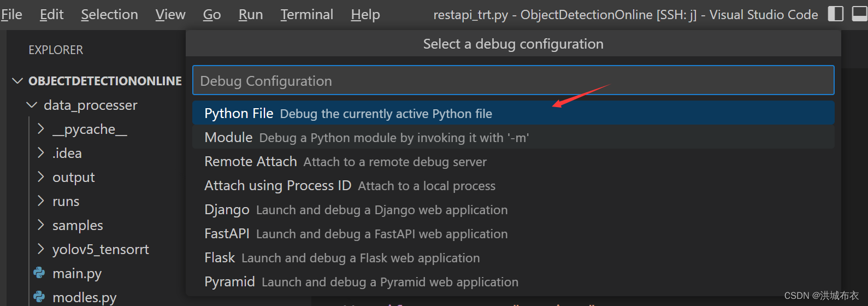Image resolution: width=868 pixels, height=306 pixels.
Task: Open the Run menu
Action: pos(251,15)
